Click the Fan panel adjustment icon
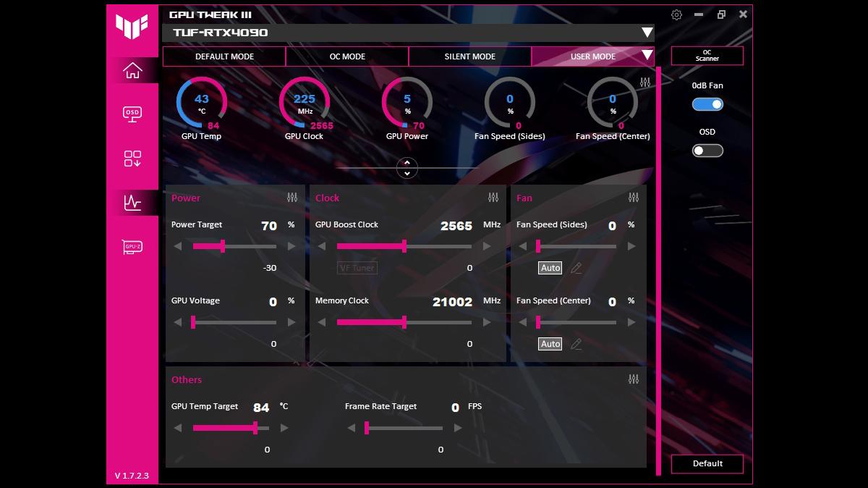868x488 pixels. [633, 197]
